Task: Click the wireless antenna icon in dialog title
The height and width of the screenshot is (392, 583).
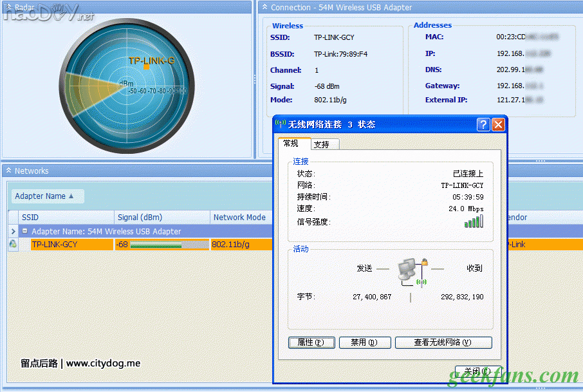Action: [280, 124]
